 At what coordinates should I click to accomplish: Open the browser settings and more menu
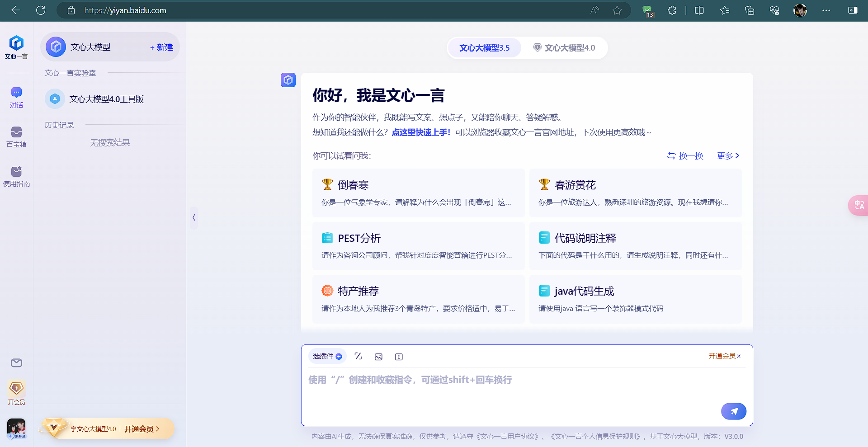(x=826, y=10)
